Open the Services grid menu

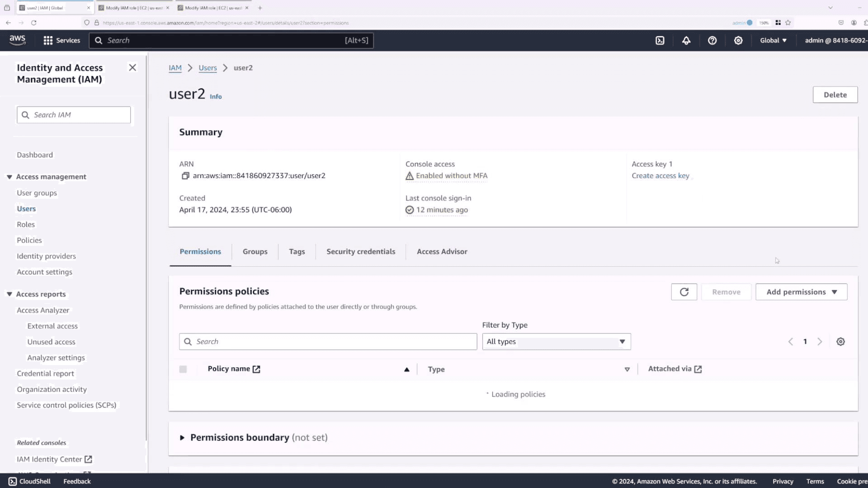coord(61,41)
